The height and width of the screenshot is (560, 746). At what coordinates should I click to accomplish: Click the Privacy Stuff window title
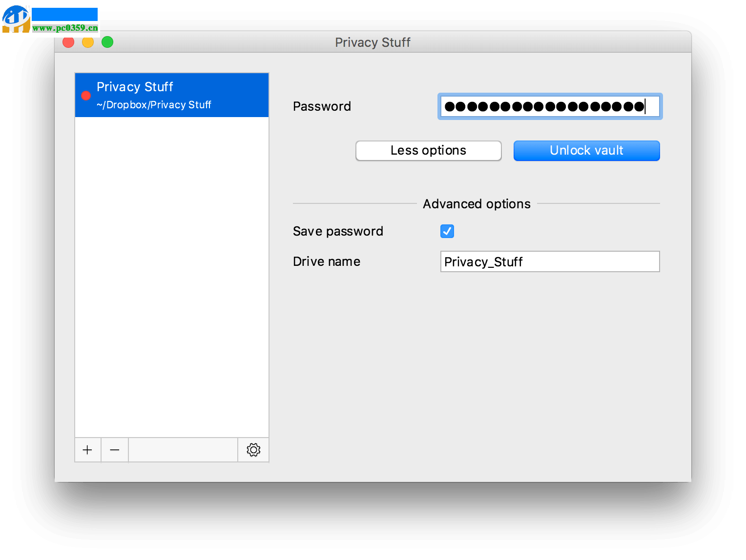(373, 42)
